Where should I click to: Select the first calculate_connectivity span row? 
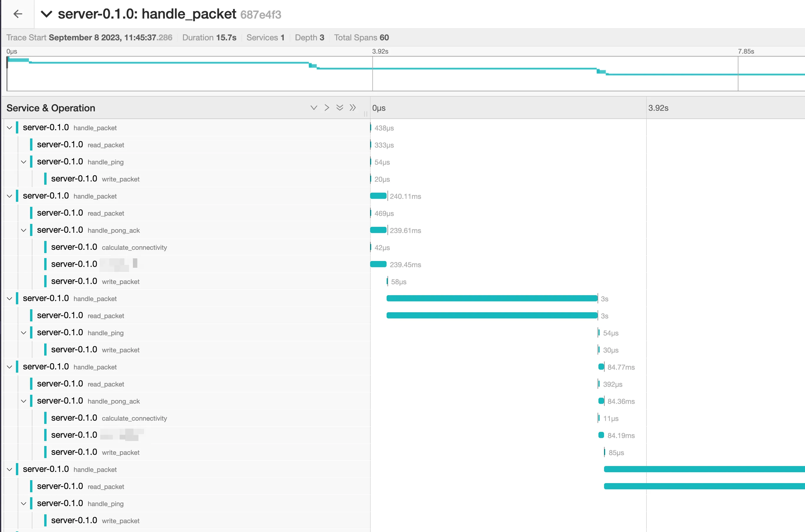(134, 247)
